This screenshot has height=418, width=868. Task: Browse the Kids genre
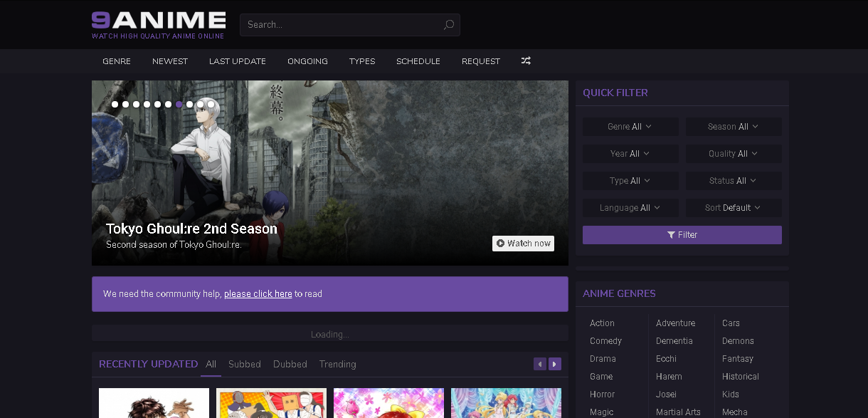pyautogui.click(x=731, y=395)
